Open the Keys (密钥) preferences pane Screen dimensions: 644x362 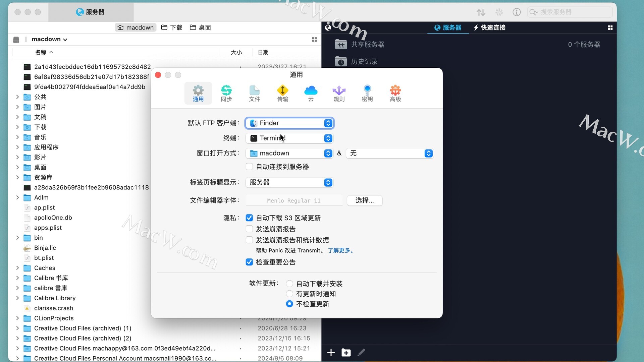click(367, 93)
